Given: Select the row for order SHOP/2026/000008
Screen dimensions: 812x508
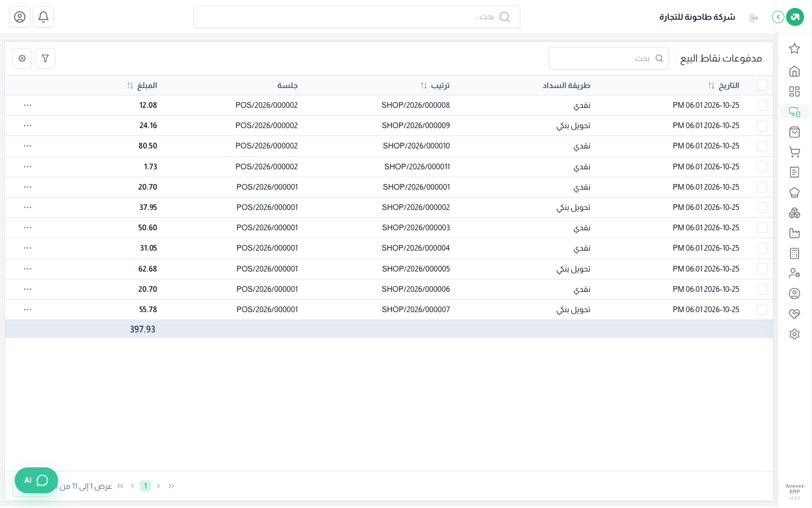Looking at the screenshot, I should [x=762, y=106].
